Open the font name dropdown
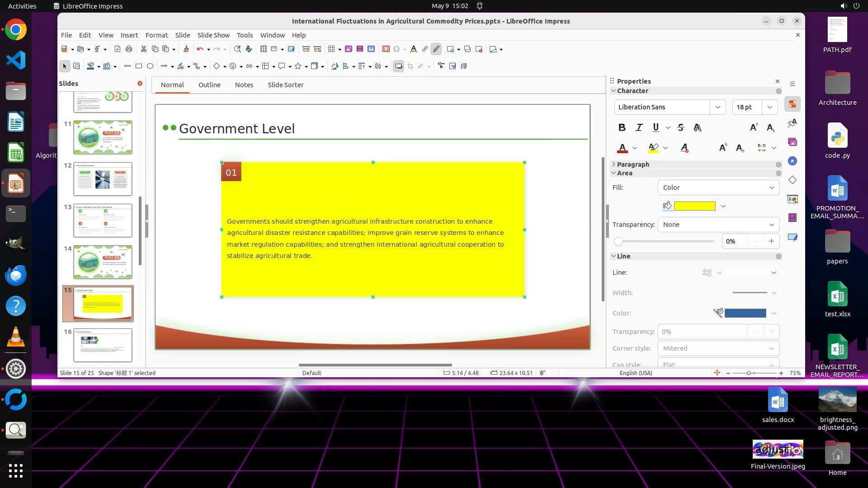Viewport: 868px width, 488px height. [717, 107]
